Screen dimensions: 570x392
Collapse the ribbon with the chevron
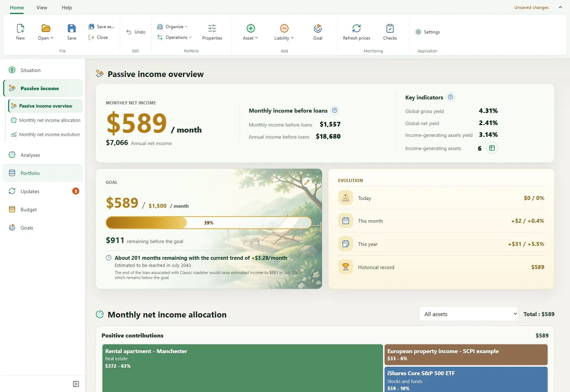pyautogui.click(x=560, y=7)
